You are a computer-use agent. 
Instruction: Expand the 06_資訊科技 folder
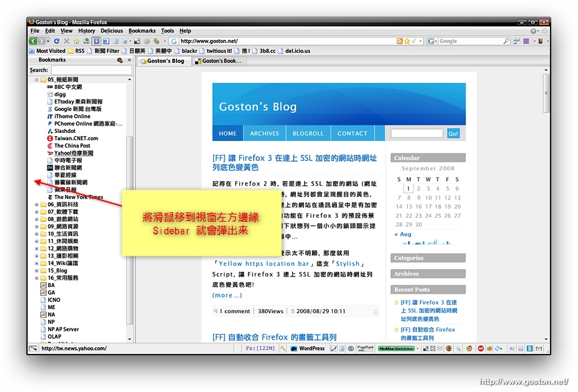[x=37, y=204]
